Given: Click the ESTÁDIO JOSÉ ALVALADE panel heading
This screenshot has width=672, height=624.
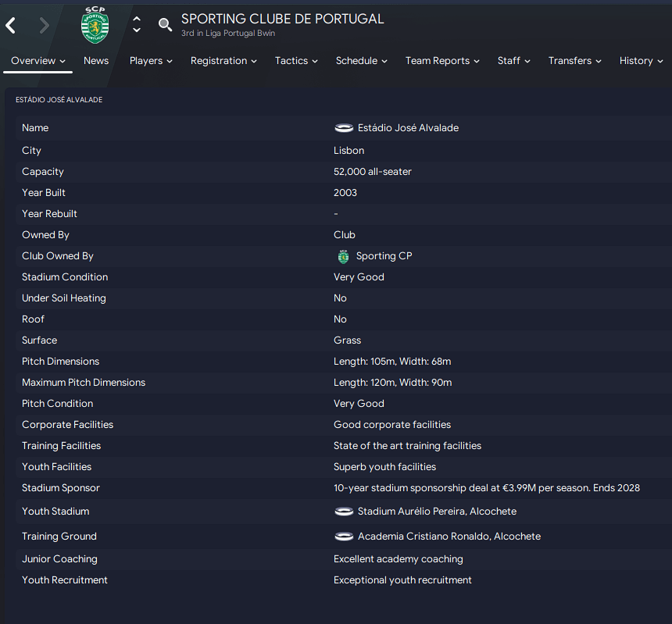Looking at the screenshot, I should [59, 100].
